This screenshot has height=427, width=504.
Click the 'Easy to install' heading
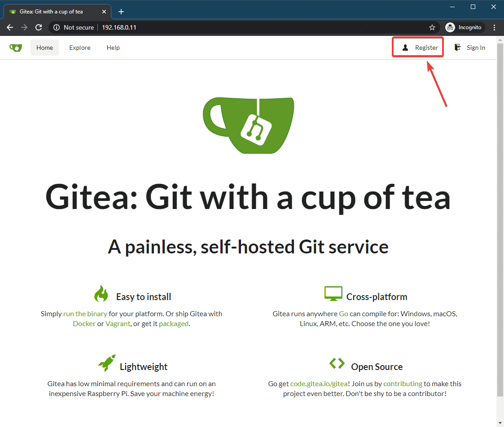[x=143, y=297]
